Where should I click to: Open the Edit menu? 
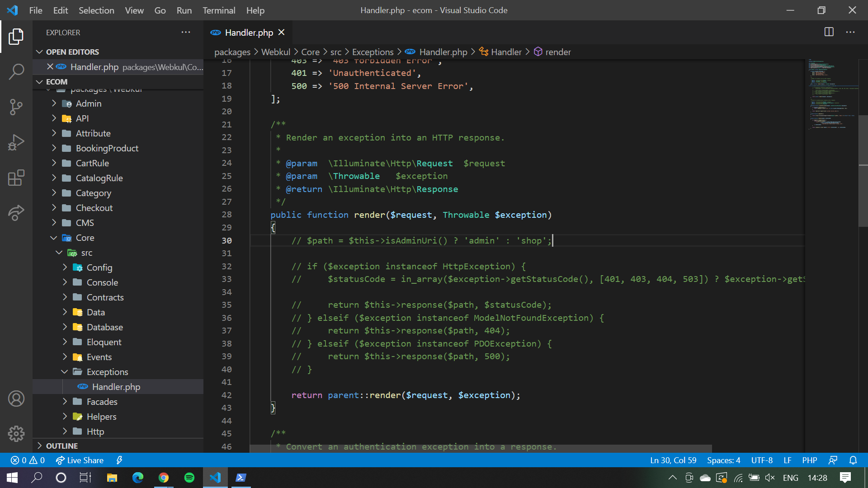tap(61, 10)
